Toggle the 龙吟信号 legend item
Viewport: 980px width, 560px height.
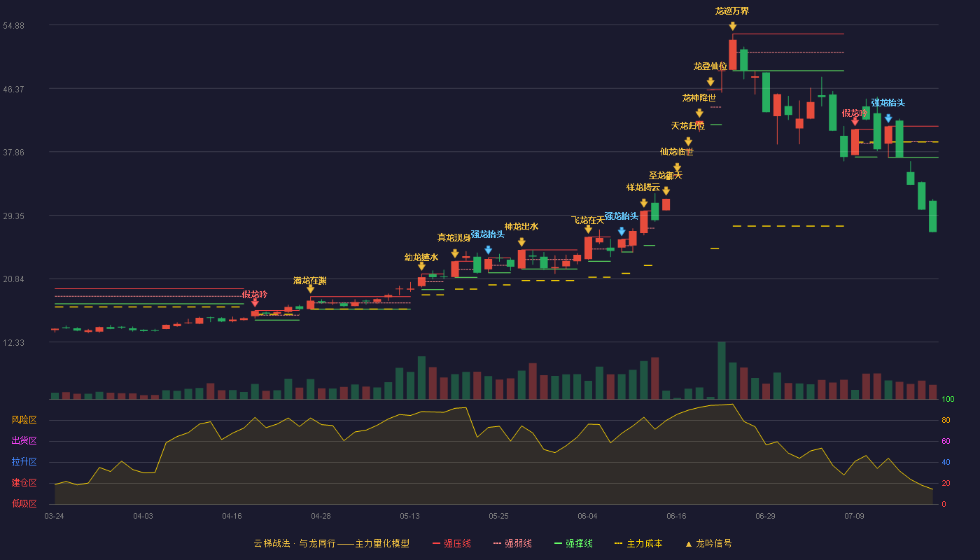(708, 543)
